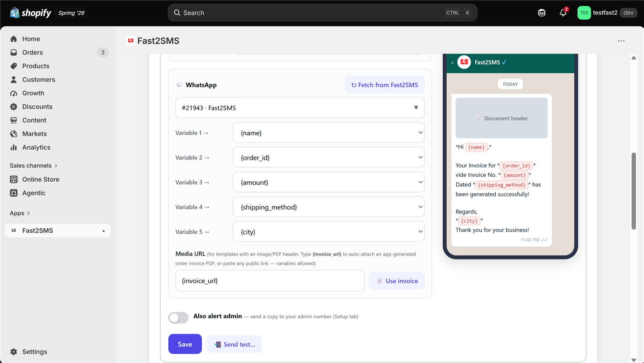Viewport: 644px width, 363px height.
Task: Open Variable 3 dropdown {amount}
Action: coord(328,182)
